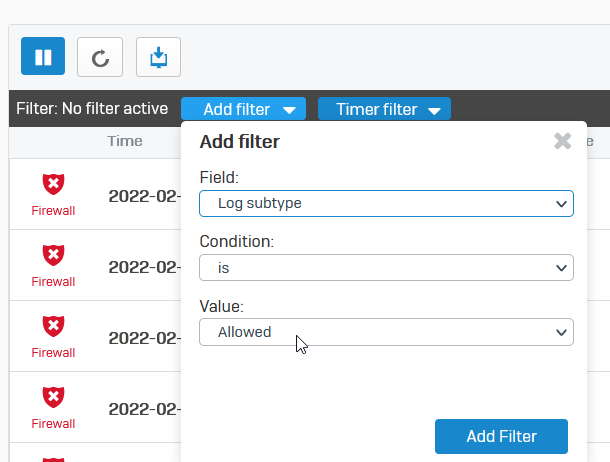610x462 pixels.
Task: Select the fourth Firewall shield icon
Action: point(53,397)
